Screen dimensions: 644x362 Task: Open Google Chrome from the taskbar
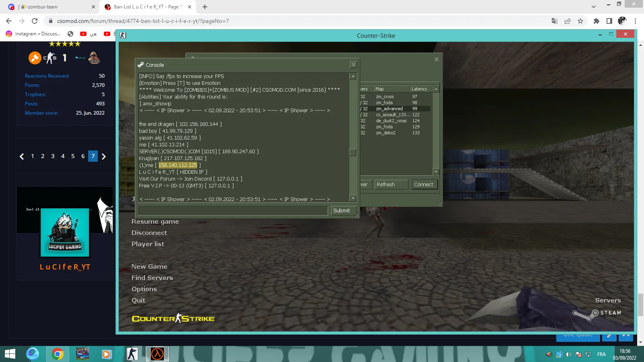[58, 354]
